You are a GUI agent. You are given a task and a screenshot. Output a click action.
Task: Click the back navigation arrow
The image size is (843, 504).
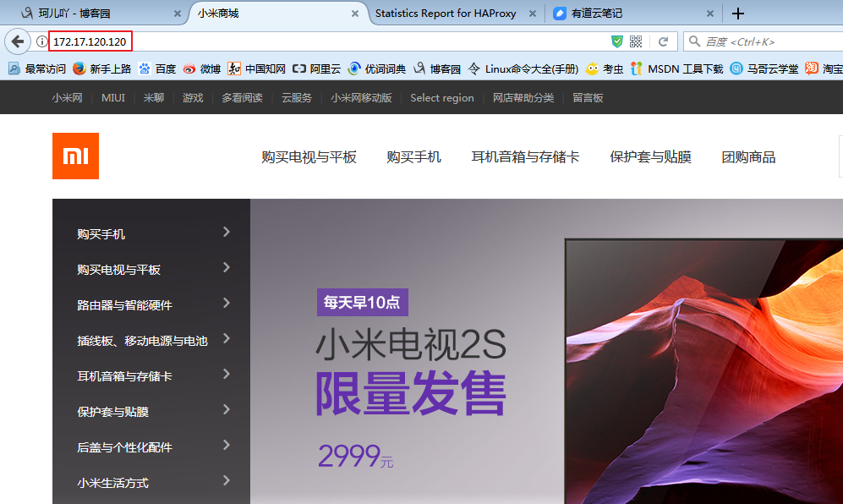pos(17,41)
